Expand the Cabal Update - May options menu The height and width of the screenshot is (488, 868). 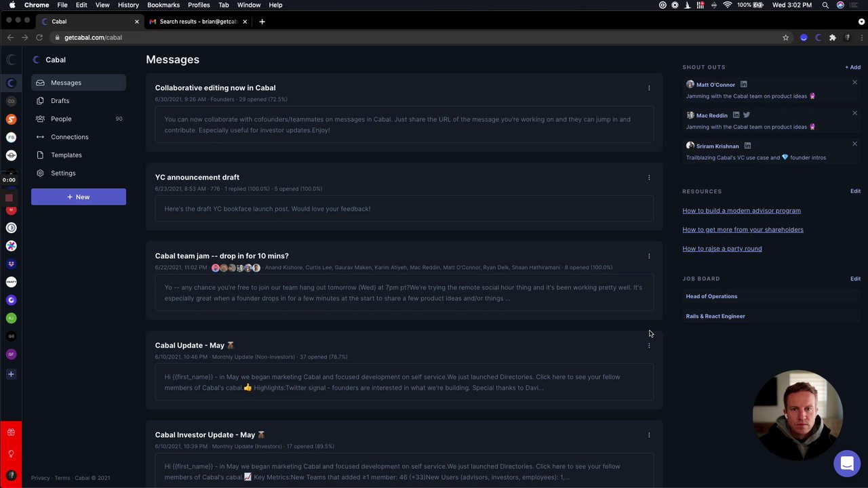tap(649, 346)
